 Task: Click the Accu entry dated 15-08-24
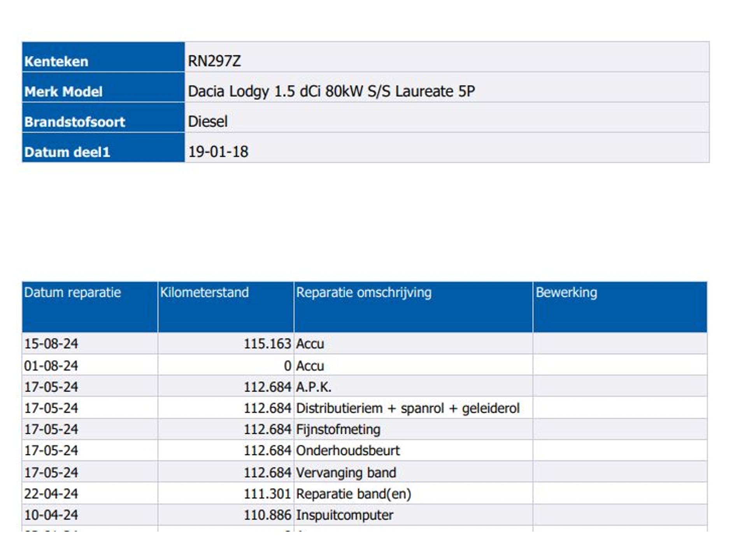pyautogui.click(x=310, y=344)
